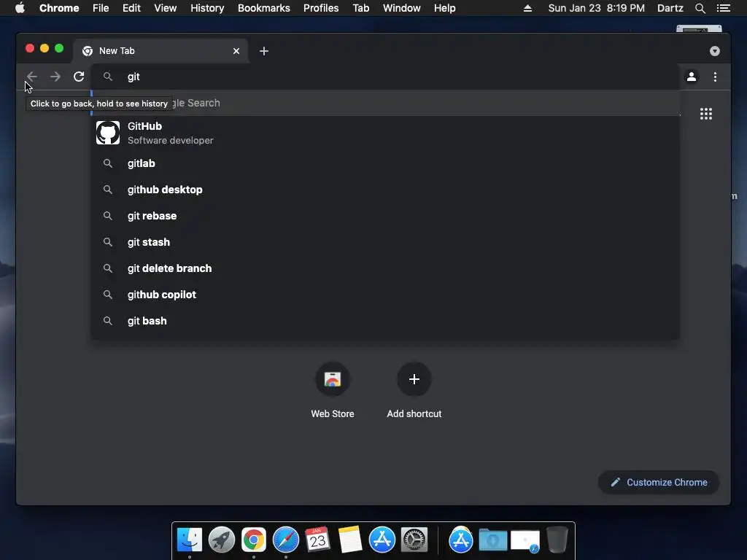Open a new tab with plus button
This screenshot has width=747, height=560.
pyautogui.click(x=264, y=51)
